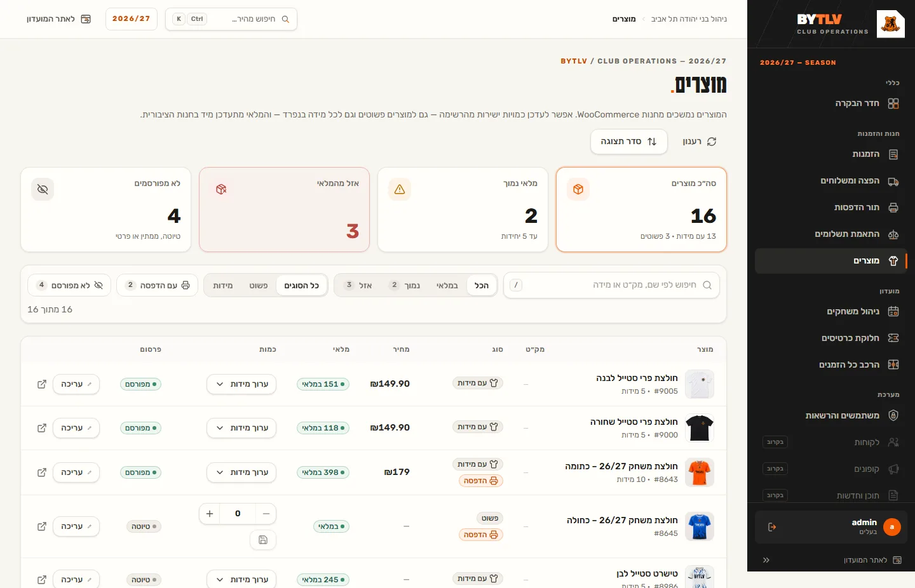The width and height of the screenshot is (915, 588).
Task: Click breadcrumb ניהול בני יהודה תל אביב
Action: tap(689, 19)
